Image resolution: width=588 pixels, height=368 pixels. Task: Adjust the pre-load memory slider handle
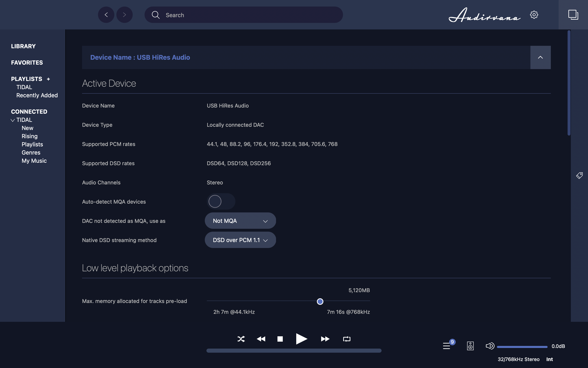320,301
